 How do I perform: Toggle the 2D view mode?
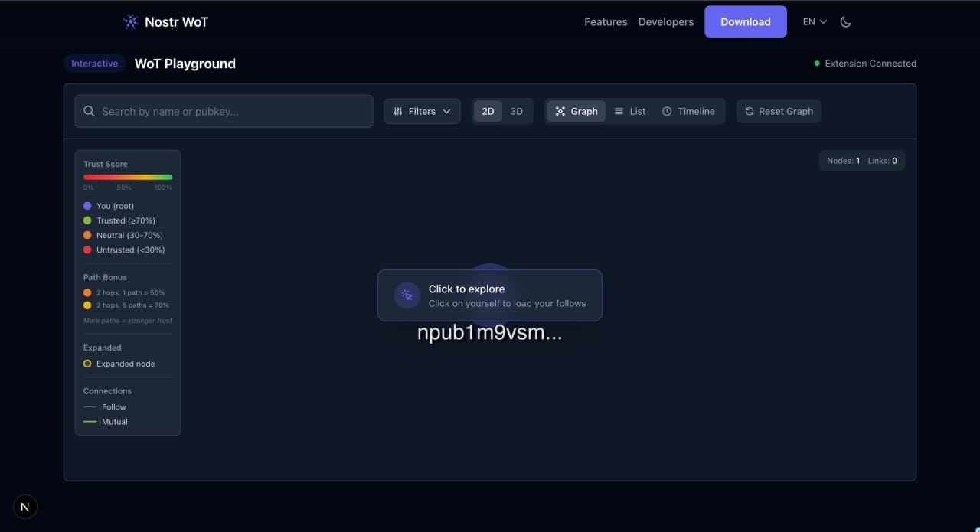coord(488,111)
